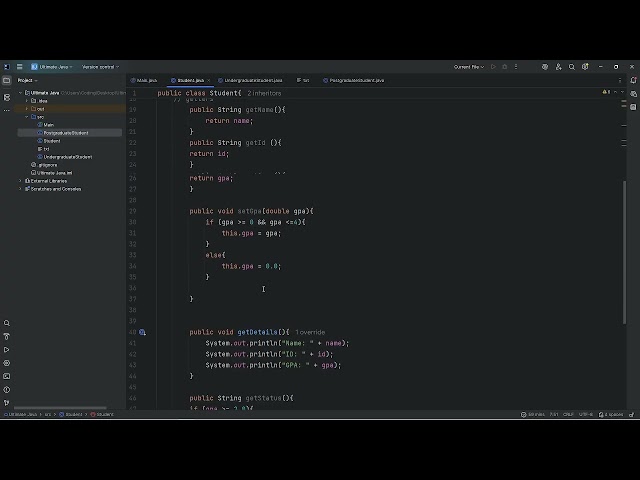Open the Problems tool window icon

pos(7,390)
